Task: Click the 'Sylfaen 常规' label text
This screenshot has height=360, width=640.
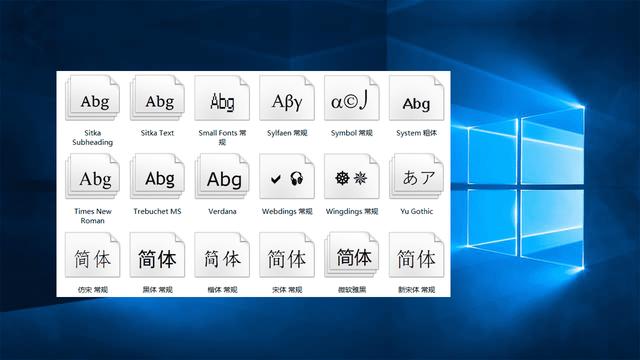Action: pos(287,133)
